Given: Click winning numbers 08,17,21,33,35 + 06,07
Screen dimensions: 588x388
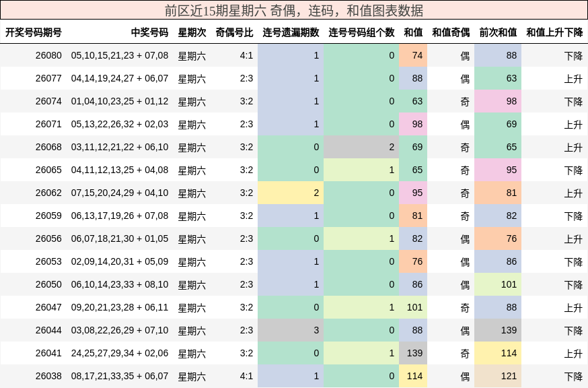Looking at the screenshot, I should pos(120,377).
